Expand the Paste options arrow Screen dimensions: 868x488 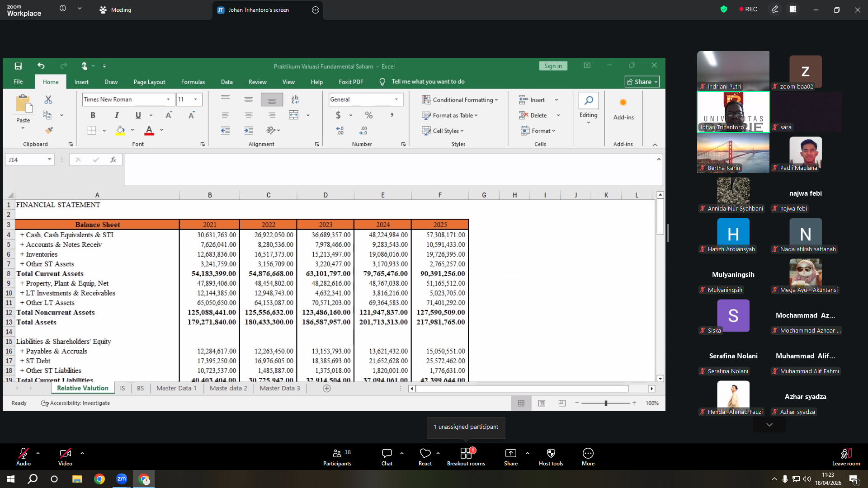pos(23,128)
